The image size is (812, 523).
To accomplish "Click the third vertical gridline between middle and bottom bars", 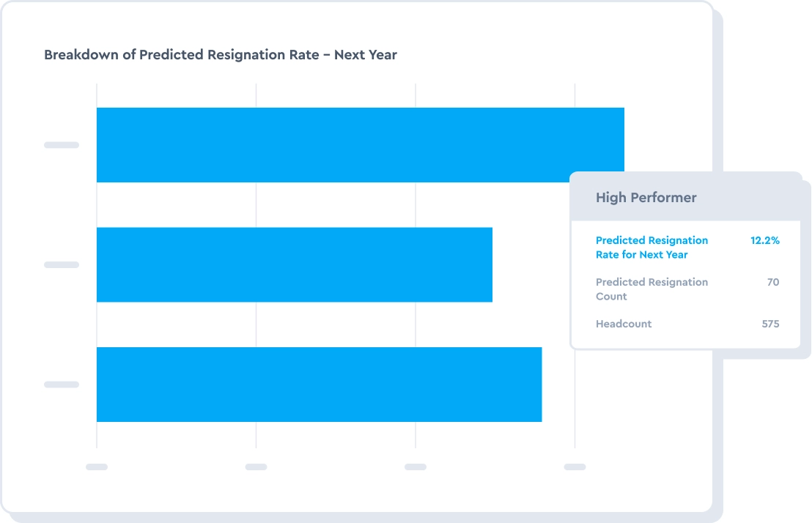I will (x=416, y=324).
